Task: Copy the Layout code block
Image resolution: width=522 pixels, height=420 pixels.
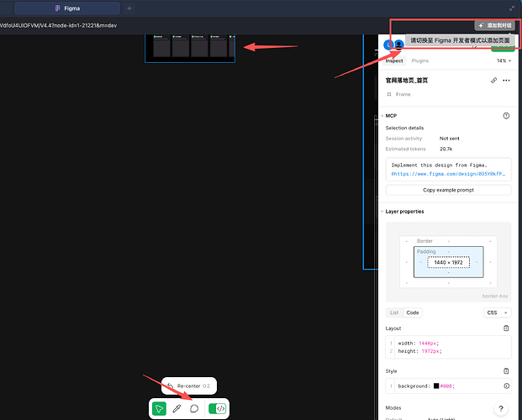Action: 506,328
